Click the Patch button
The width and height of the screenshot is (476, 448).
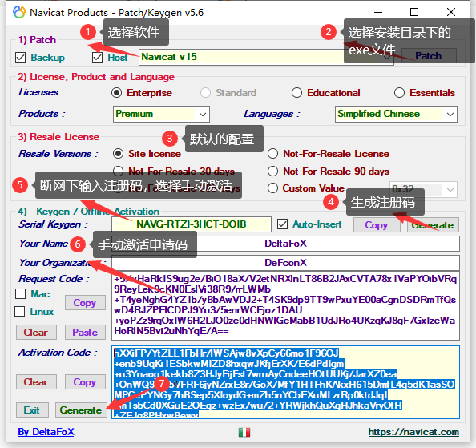(x=429, y=56)
